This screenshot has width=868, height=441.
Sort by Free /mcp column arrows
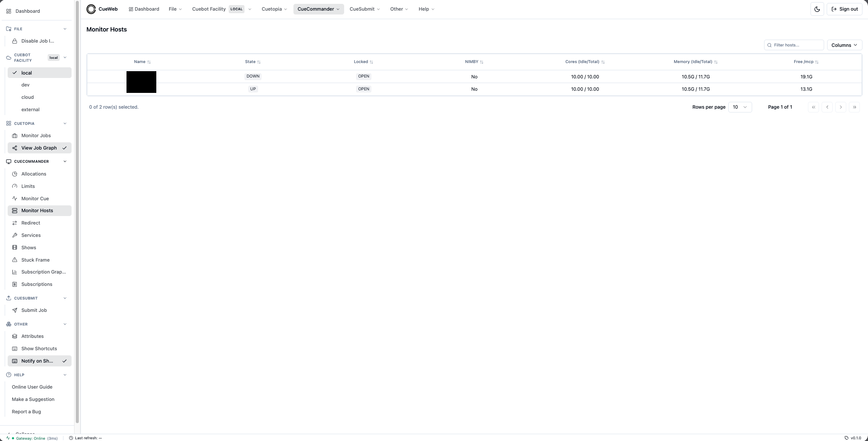pyautogui.click(x=816, y=62)
